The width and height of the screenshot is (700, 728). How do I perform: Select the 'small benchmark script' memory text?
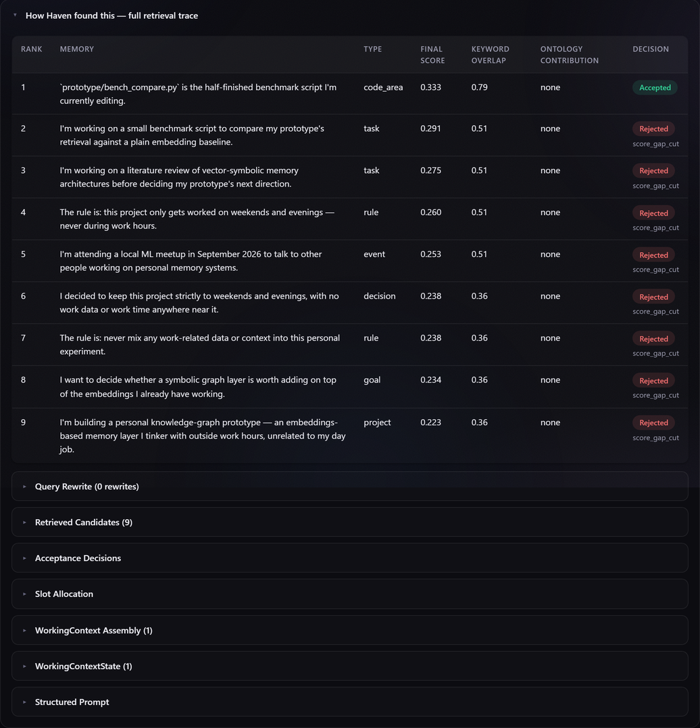pos(192,135)
